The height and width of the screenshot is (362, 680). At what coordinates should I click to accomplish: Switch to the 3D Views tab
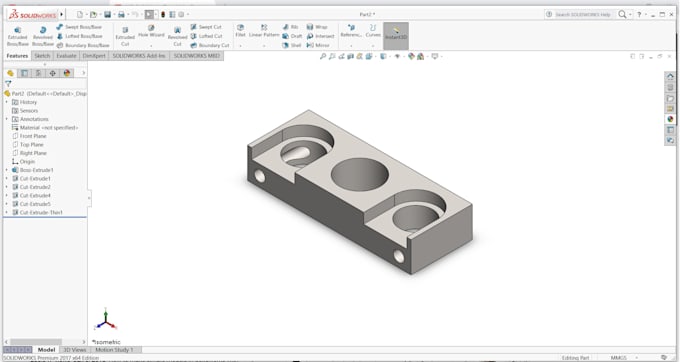(x=75, y=349)
